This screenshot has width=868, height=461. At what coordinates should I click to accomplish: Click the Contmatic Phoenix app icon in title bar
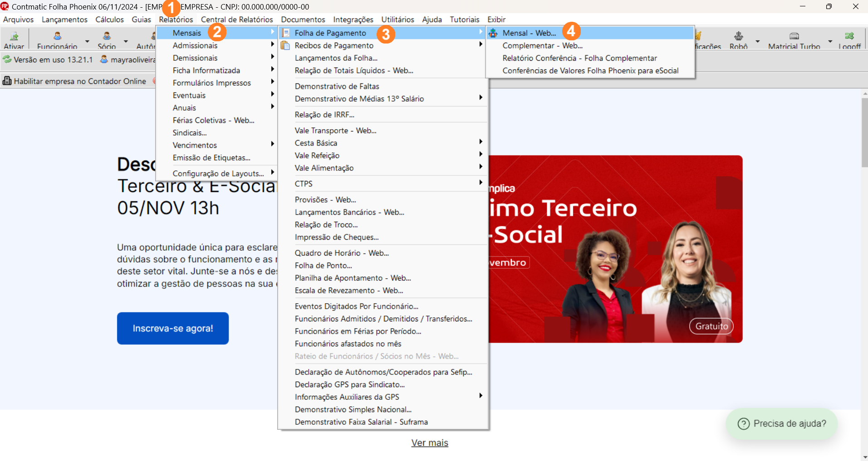(x=5, y=6)
